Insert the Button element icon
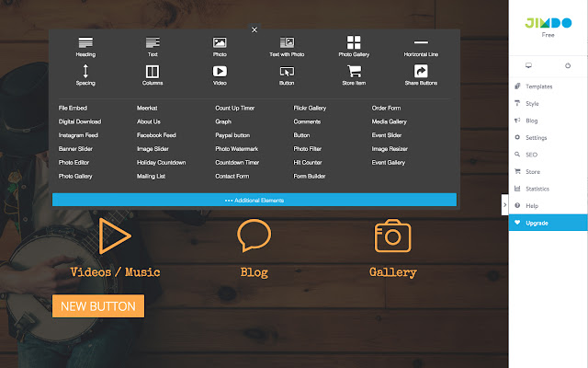Image resolution: width=588 pixels, height=368 pixels. (287, 75)
